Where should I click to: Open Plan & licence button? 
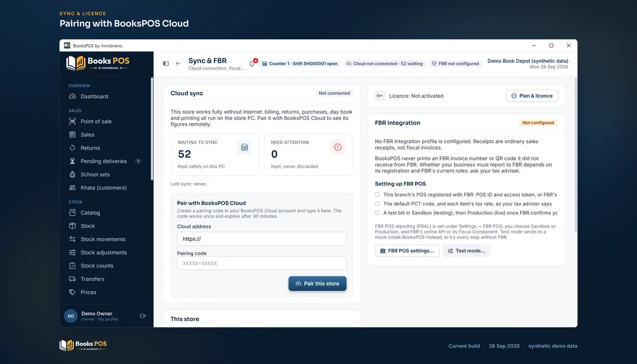(532, 96)
